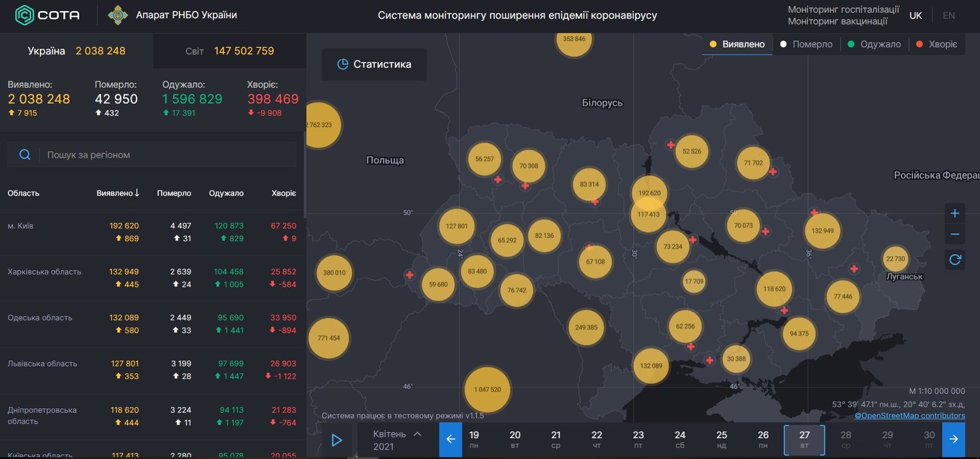Select the 17 709 map bubble
Image resolution: width=980 pixels, height=459 pixels.
[x=694, y=282]
